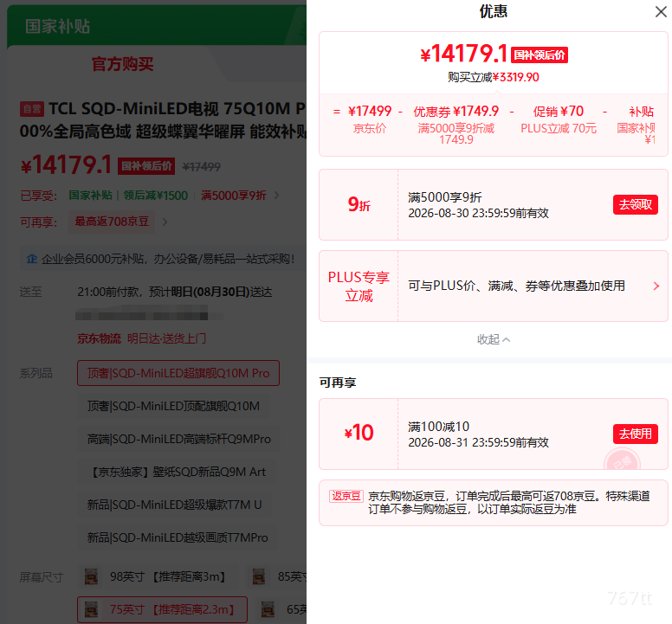Click the 预计明日(08月30日)送达 delivery text
Screen dimensions: 672x624
(210, 292)
